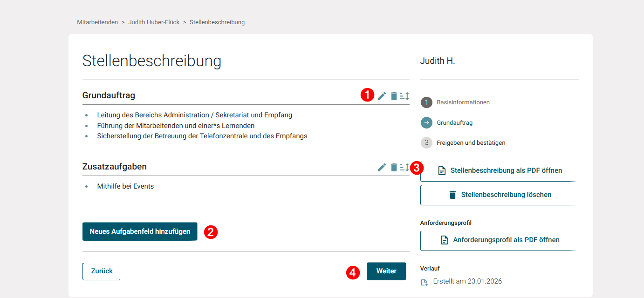The image size is (644, 298).
Task: Continue by clicking the Weiter button
Action: point(386,271)
